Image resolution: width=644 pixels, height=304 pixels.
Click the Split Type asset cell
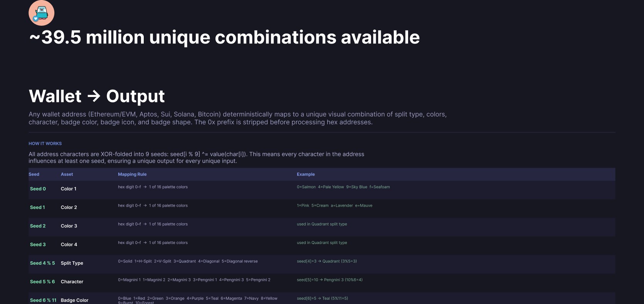(72, 263)
